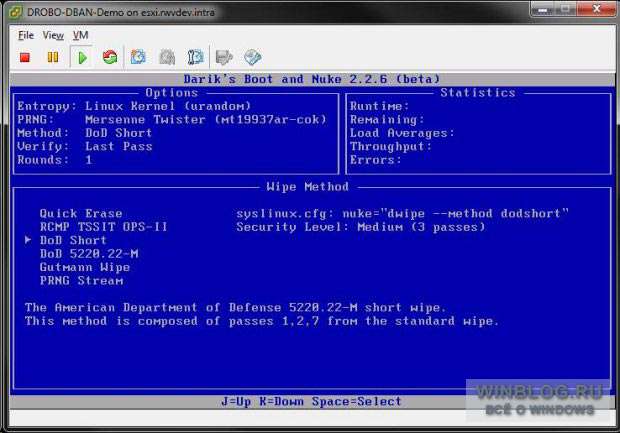Open the VM menu

pos(81,36)
